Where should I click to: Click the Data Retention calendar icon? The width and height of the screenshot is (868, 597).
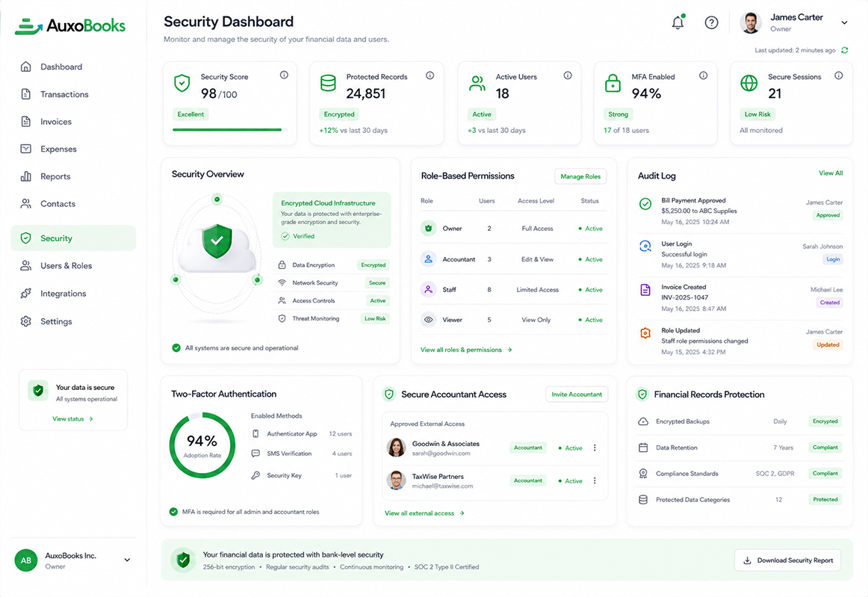point(643,448)
